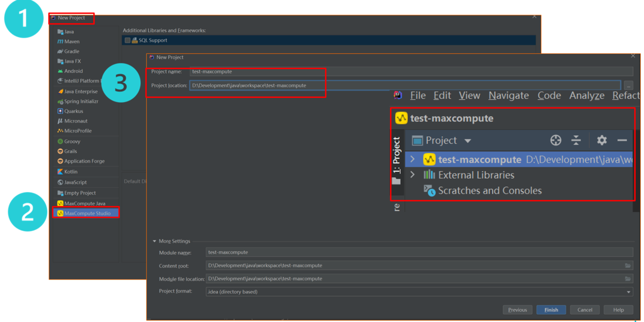The width and height of the screenshot is (644, 322).
Task: Open the Code menu
Action: (x=549, y=96)
